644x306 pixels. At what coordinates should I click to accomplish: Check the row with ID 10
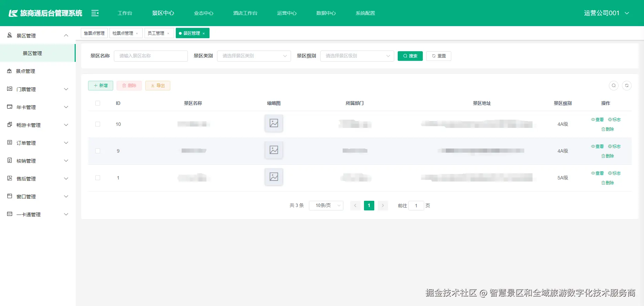point(98,124)
